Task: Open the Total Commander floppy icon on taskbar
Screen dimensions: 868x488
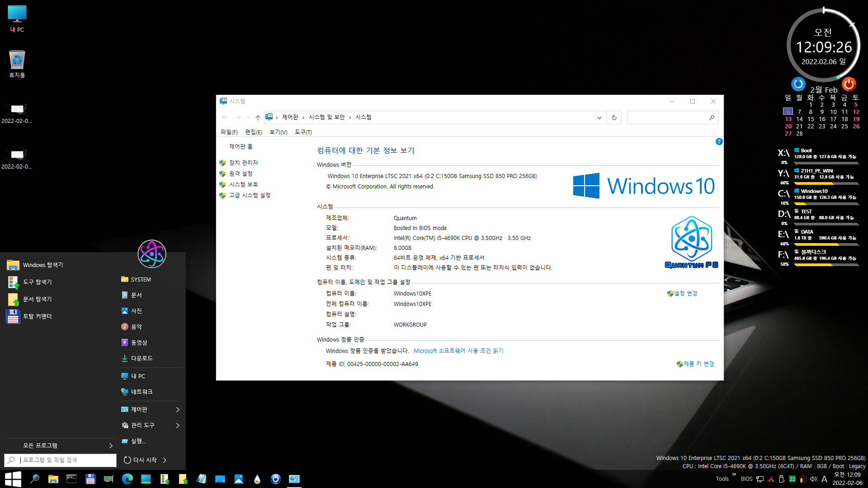Action: click(90, 479)
